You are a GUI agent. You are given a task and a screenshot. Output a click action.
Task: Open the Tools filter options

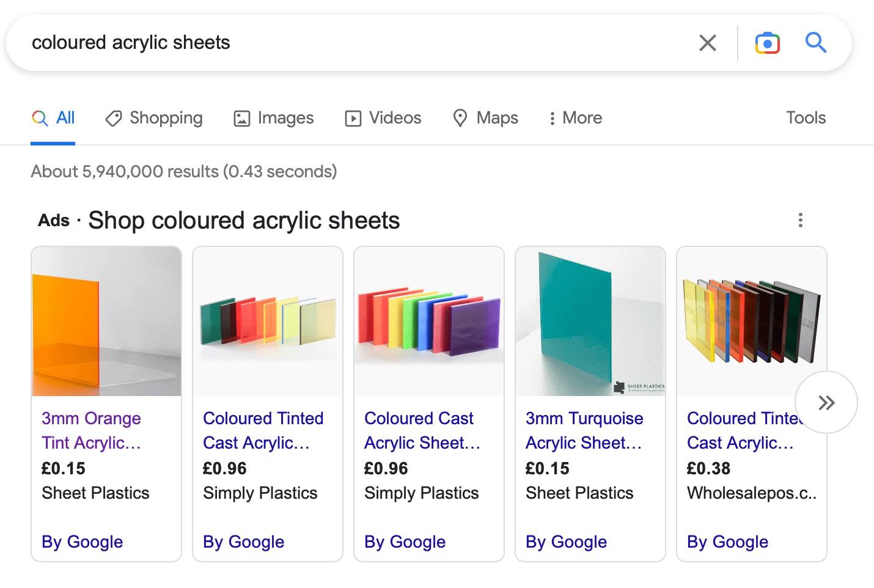[x=806, y=118]
